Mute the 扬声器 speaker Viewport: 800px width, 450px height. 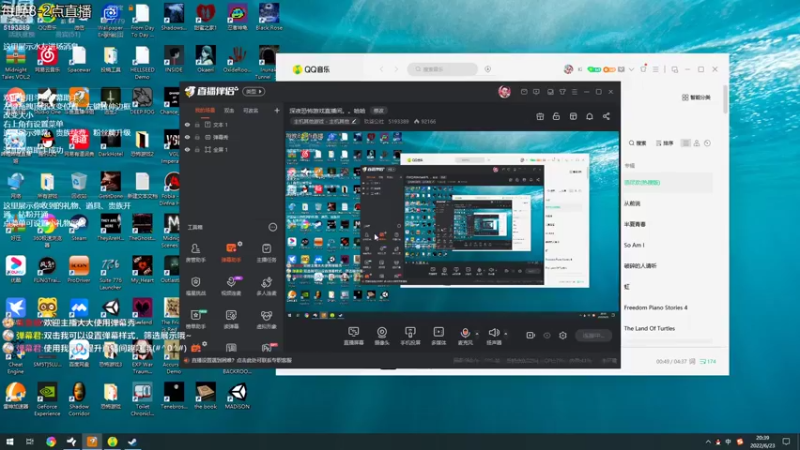493,336
